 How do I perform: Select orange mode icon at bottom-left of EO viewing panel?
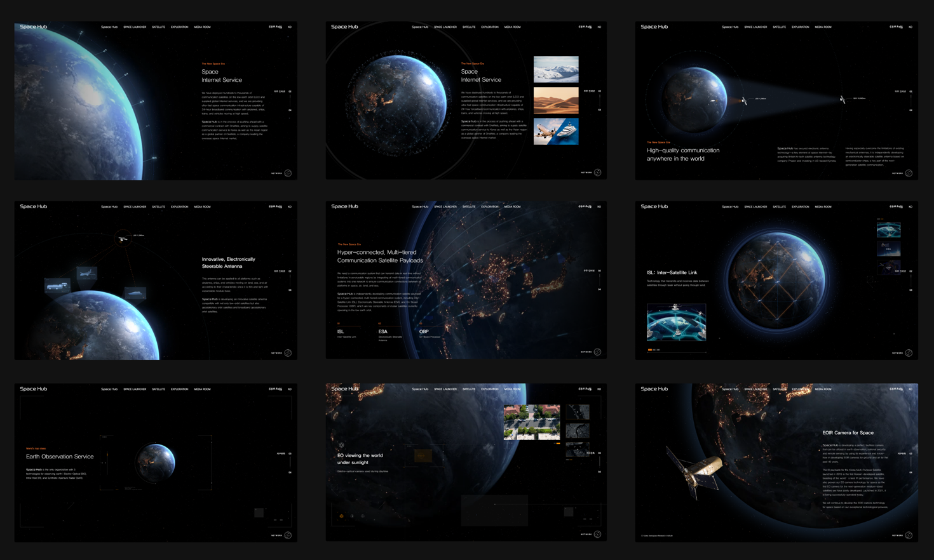(x=342, y=516)
